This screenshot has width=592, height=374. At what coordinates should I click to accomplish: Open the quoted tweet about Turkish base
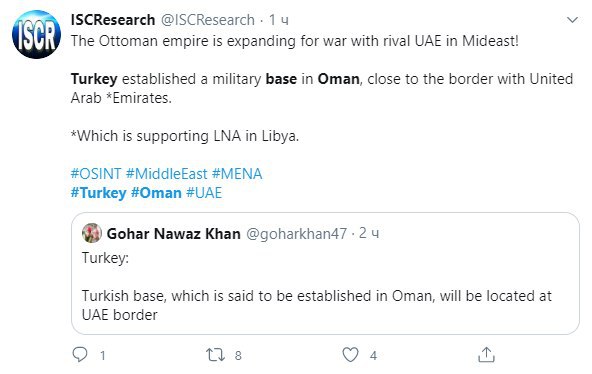(x=325, y=273)
